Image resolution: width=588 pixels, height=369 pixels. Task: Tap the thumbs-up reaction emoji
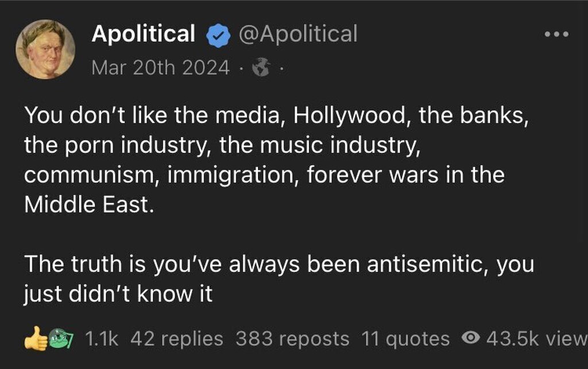point(35,339)
